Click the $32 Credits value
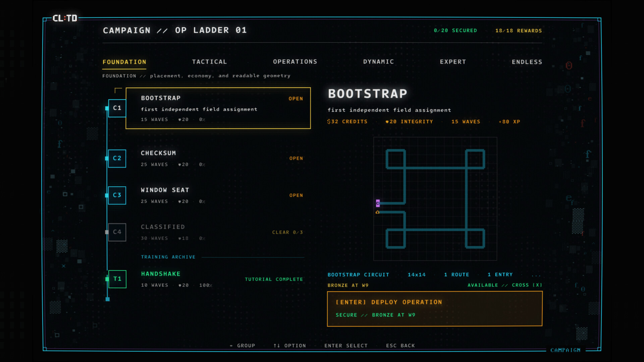This screenshot has width=644, height=362. (347, 122)
